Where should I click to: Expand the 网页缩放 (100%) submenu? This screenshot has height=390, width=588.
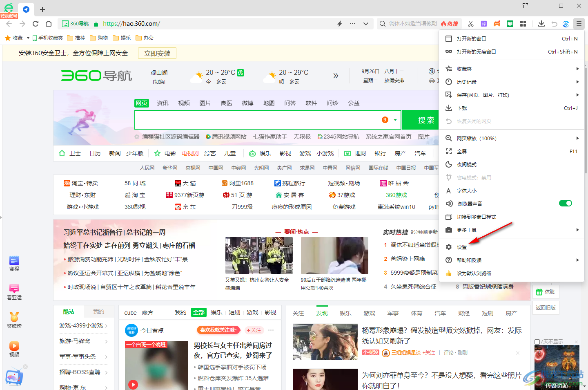point(512,138)
